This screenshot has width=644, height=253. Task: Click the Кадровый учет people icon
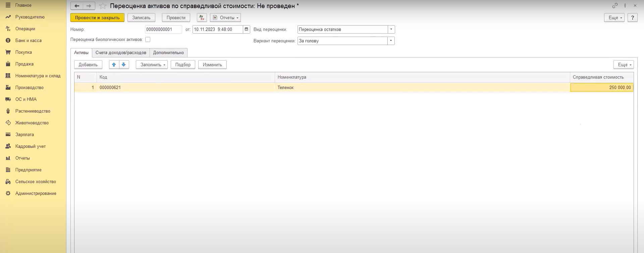pyautogui.click(x=8, y=146)
